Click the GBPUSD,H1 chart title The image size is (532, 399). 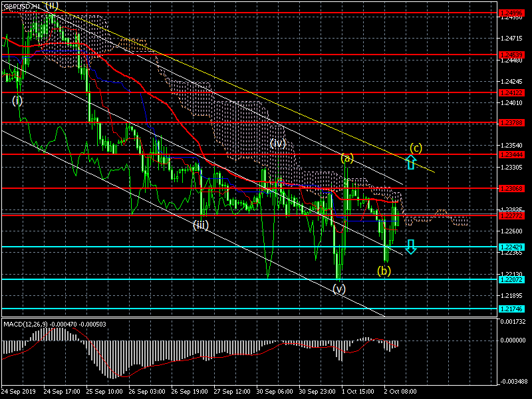coord(22,7)
